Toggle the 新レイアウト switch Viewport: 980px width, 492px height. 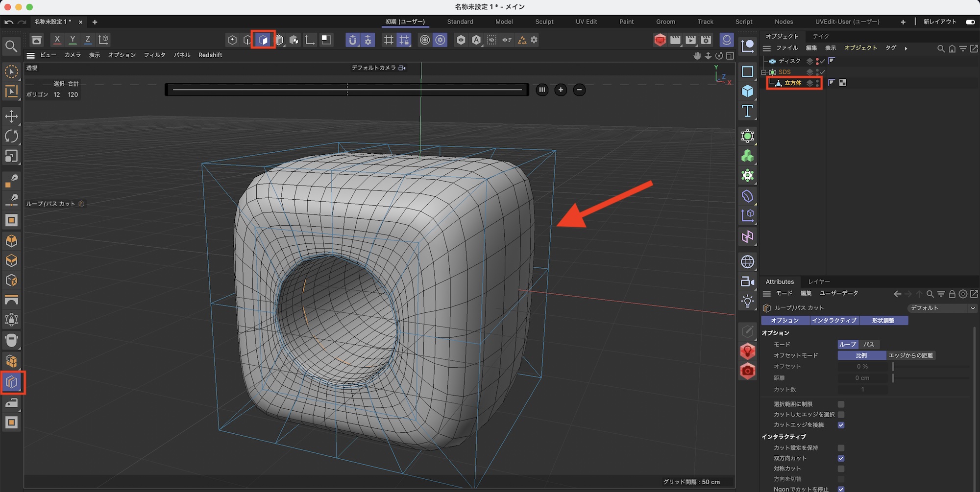tap(970, 22)
